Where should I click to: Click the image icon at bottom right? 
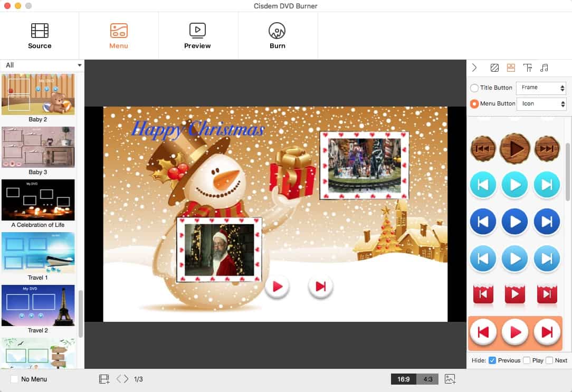point(450,379)
